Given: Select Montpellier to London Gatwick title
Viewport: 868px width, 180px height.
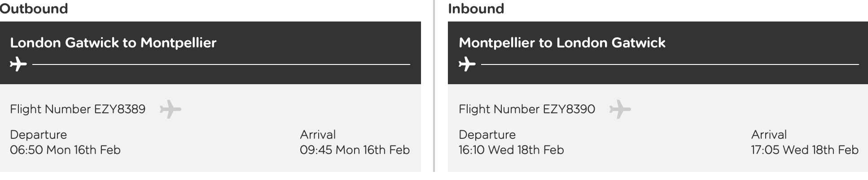Looking at the screenshot, I should tap(562, 43).
